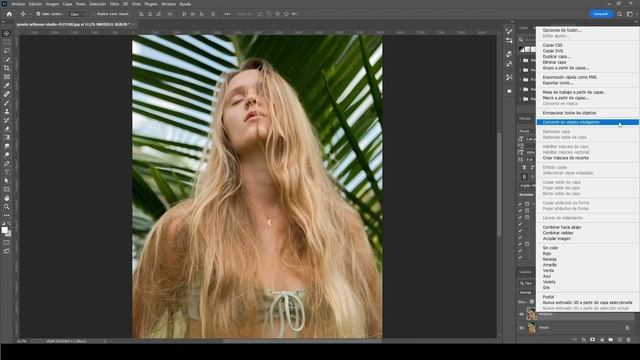Screen dimensions: 640x360
Task: Open the Edición menu
Action: point(35,4)
